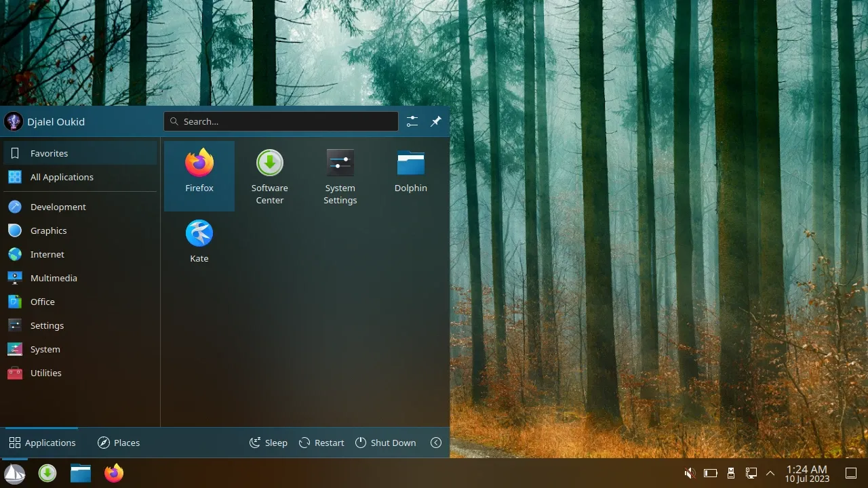Open Dolphin from the taskbar

tap(81, 473)
